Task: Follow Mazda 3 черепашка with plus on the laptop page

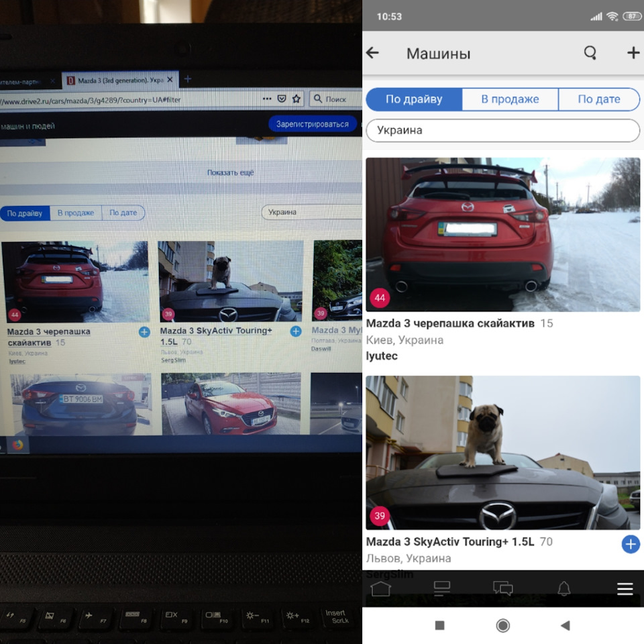Action: 144,332
